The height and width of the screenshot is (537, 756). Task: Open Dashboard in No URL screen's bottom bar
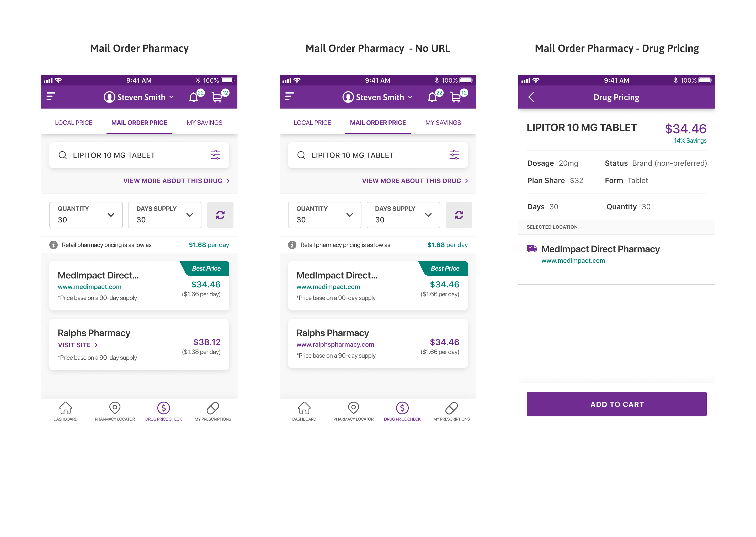click(304, 411)
